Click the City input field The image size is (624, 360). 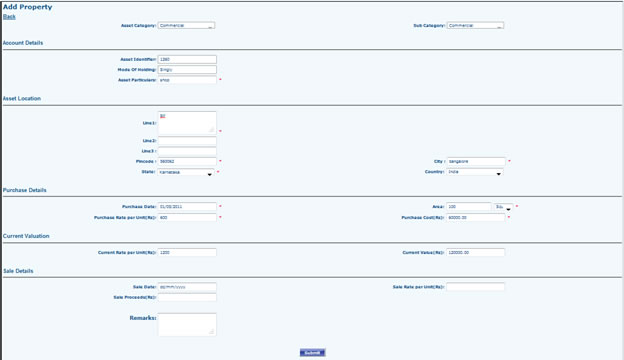point(476,162)
